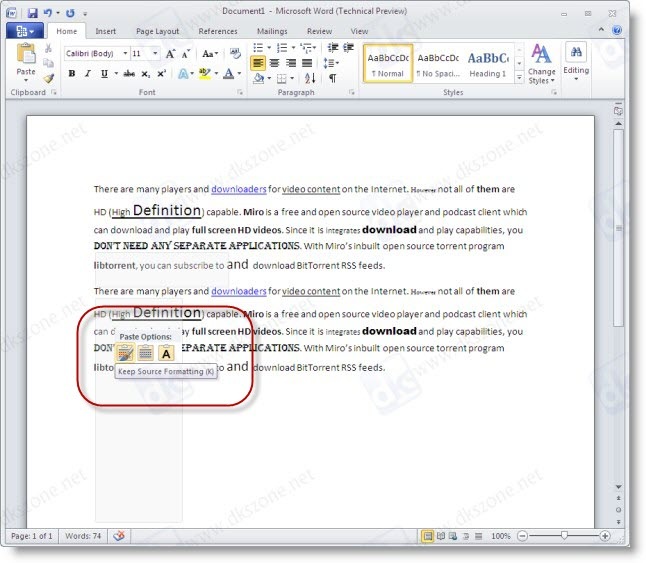Click the first paragraph's downloaders hyperlink

pos(239,189)
